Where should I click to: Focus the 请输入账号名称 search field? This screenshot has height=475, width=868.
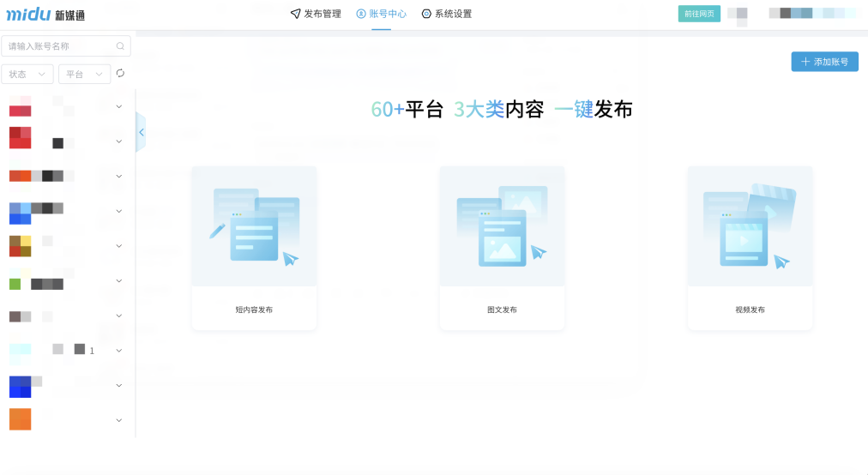(58, 46)
